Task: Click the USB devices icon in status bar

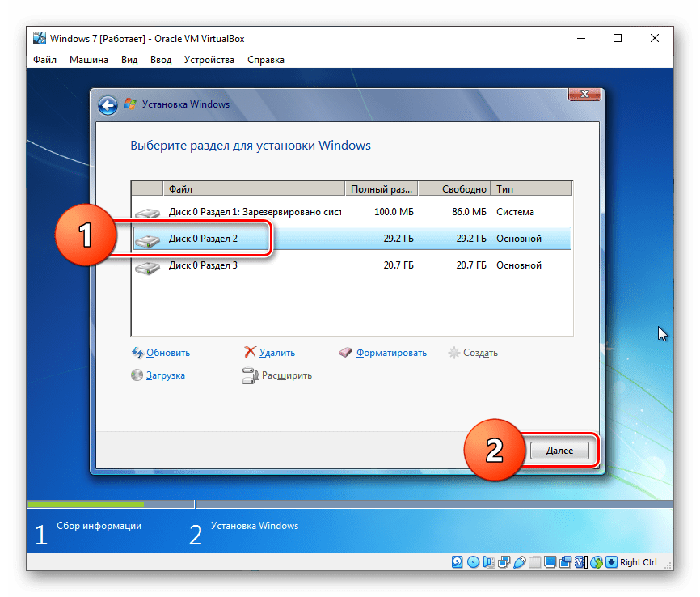Action: click(x=519, y=561)
